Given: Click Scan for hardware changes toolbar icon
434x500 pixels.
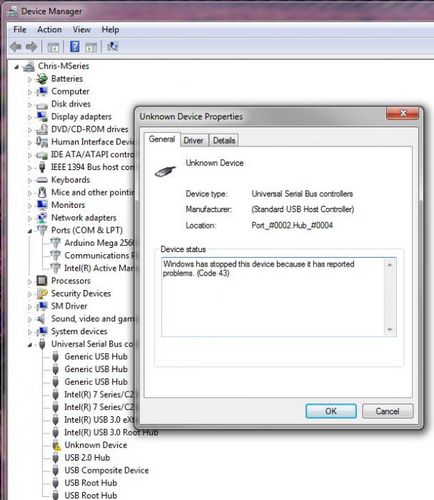Looking at the screenshot, I should tap(113, 47).
